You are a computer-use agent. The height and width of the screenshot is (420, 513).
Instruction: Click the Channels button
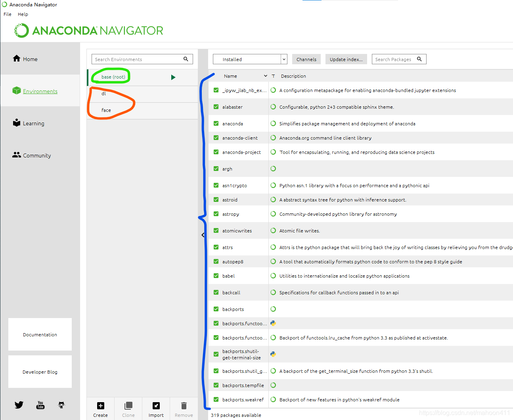(306, 59)
